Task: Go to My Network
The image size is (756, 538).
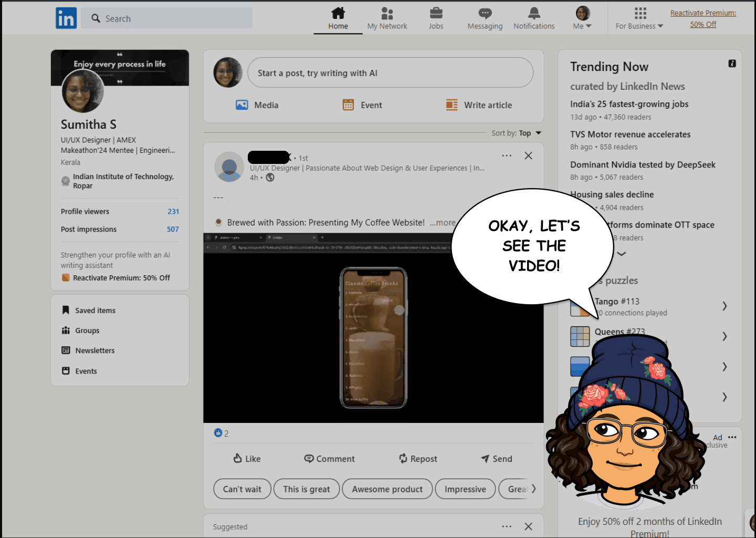Action: [387, 19]
